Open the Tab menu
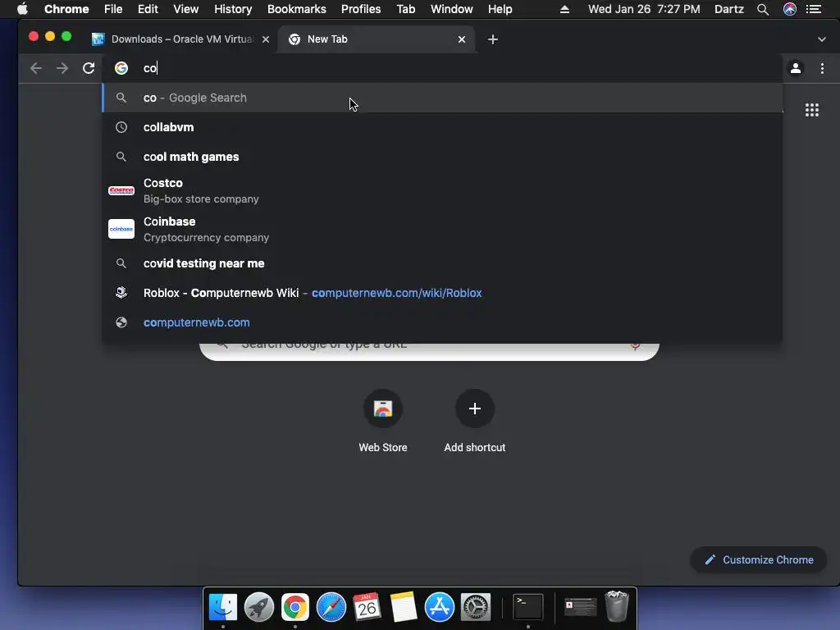This screenshot has height=630, width=840. [405, 9]
